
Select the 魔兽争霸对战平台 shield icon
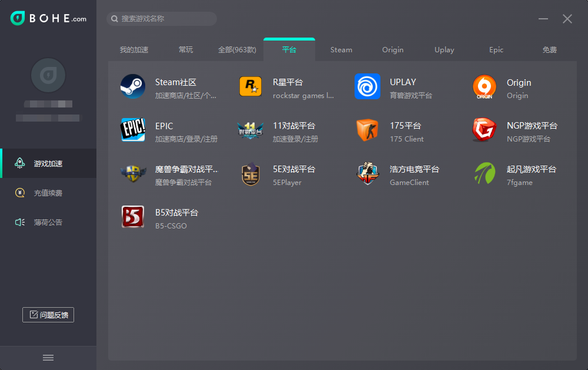133,173
